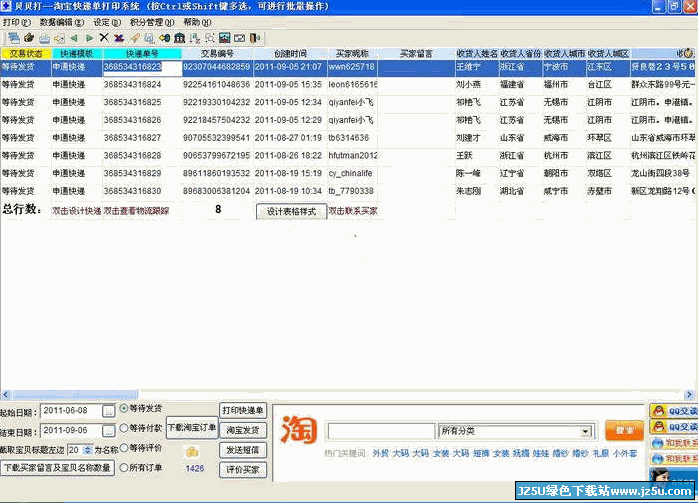Click the exit door toolbar icon
698x503 pixels.
click(254, 37)
